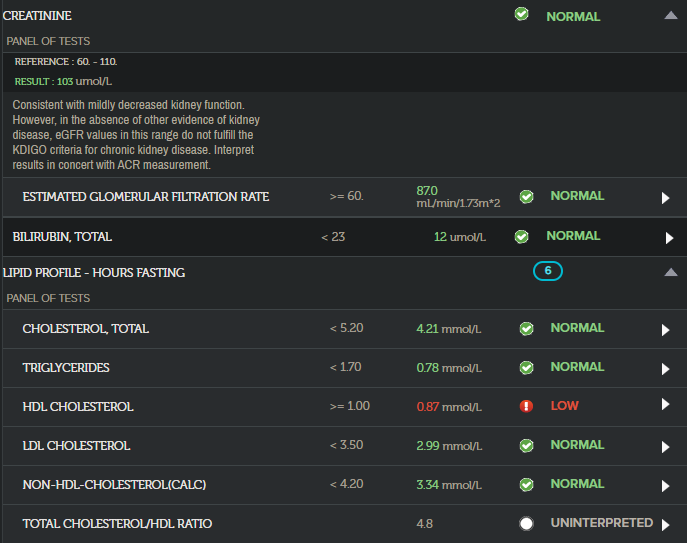Select the Cholesterol, Total test name

[x=85, y=329]
